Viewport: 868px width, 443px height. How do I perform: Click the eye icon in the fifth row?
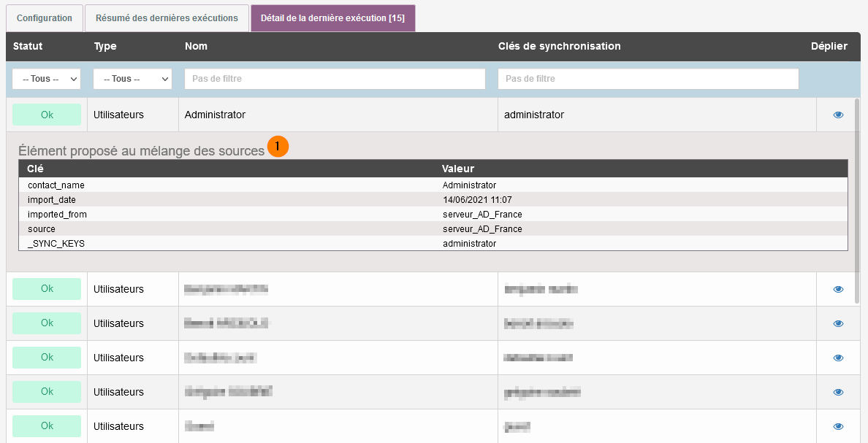coord(838,392)
